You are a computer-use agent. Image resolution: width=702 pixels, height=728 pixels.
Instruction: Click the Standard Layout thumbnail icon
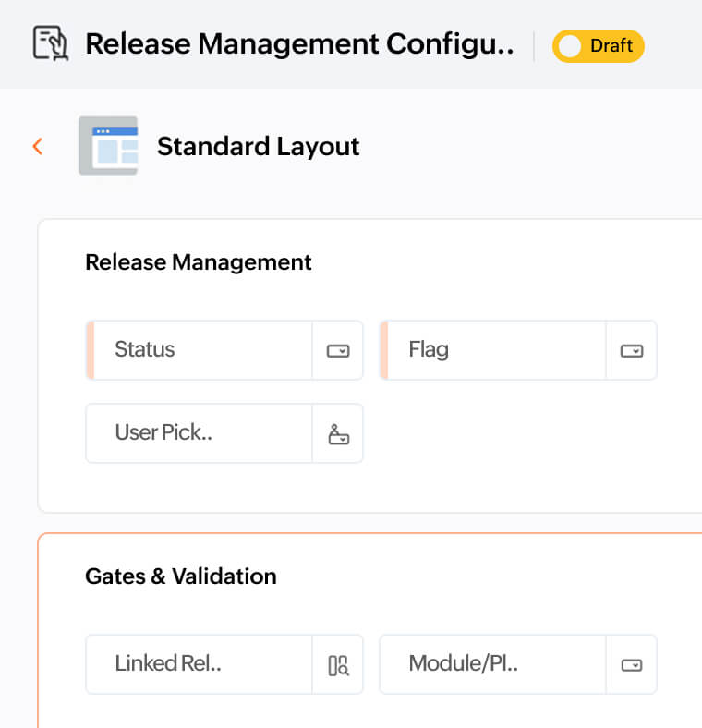click(x=108, y=146)
